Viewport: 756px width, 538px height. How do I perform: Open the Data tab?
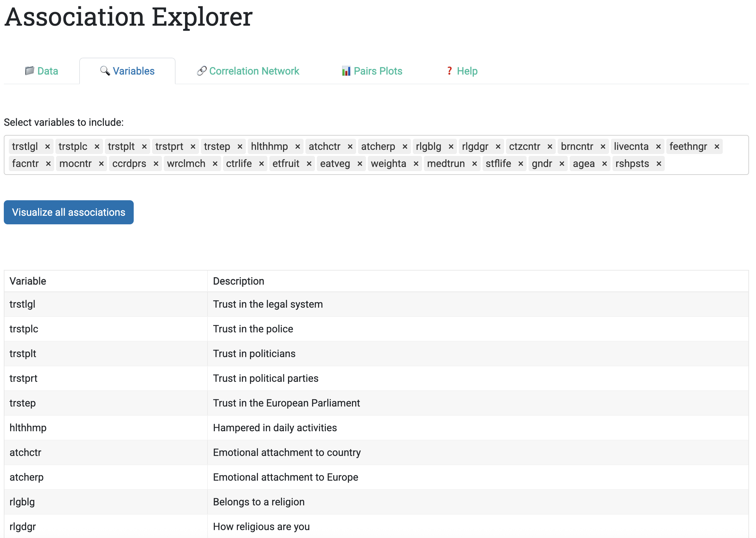pos(42,71)
